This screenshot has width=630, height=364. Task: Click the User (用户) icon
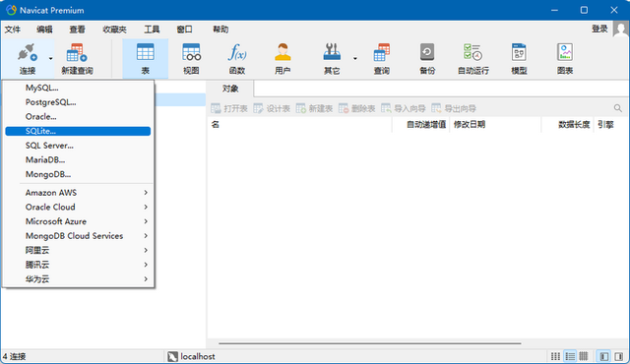click(283, 59)
